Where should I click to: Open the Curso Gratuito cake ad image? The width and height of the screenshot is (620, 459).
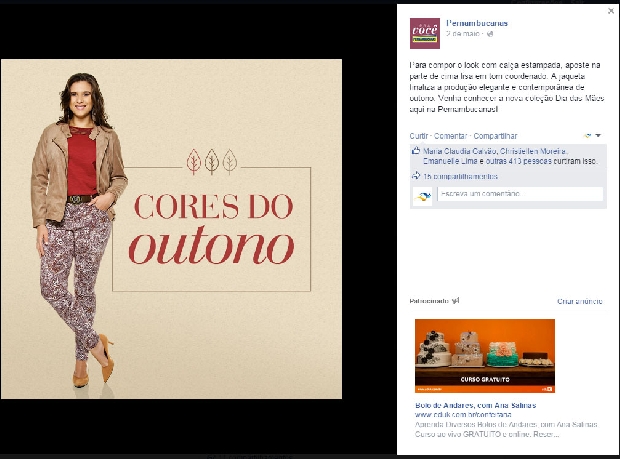click(x=485, y=356)
